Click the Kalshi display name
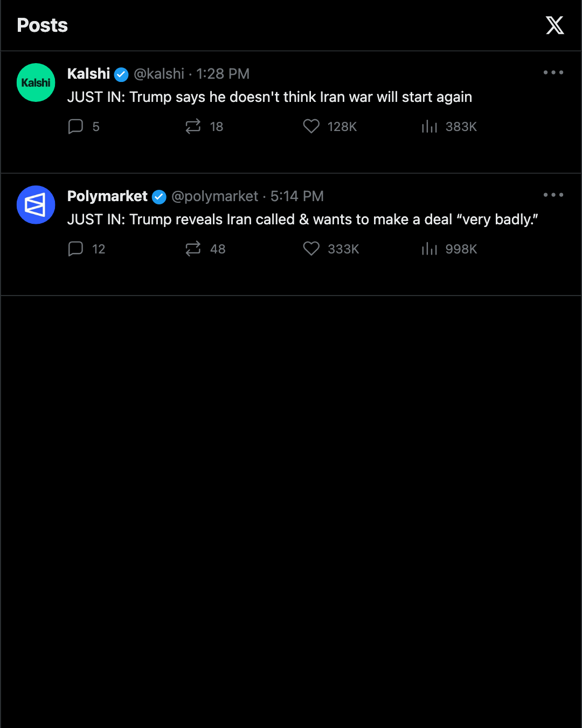 88,74
